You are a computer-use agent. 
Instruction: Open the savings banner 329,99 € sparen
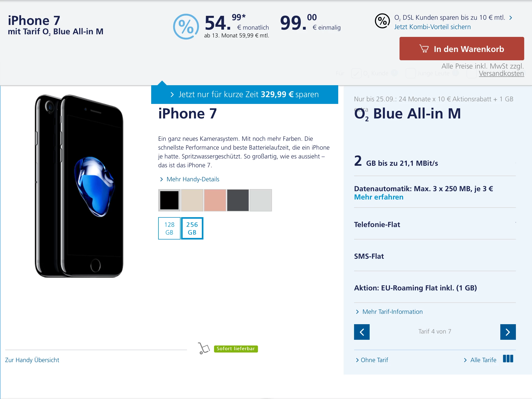pyautogui.click(x=245, y=94)
